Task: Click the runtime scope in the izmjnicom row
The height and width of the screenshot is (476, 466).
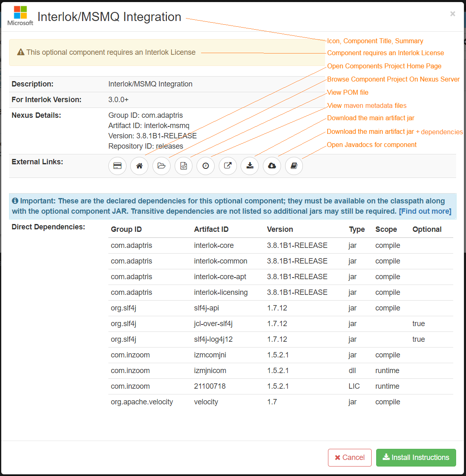Action: click(x=387, y=371)
